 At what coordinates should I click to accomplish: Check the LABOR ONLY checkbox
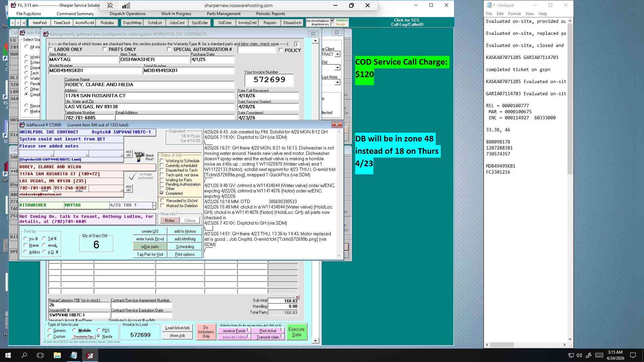[51, 50]
